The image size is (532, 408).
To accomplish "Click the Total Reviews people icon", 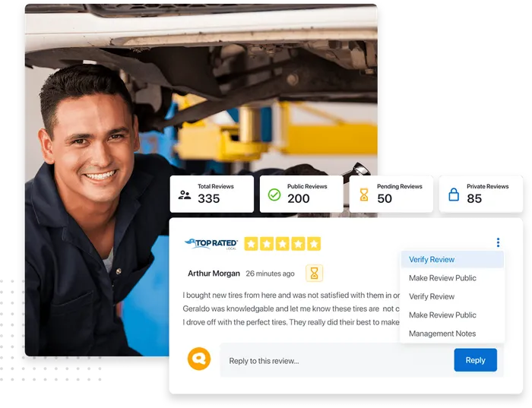I will click(185, 195).
